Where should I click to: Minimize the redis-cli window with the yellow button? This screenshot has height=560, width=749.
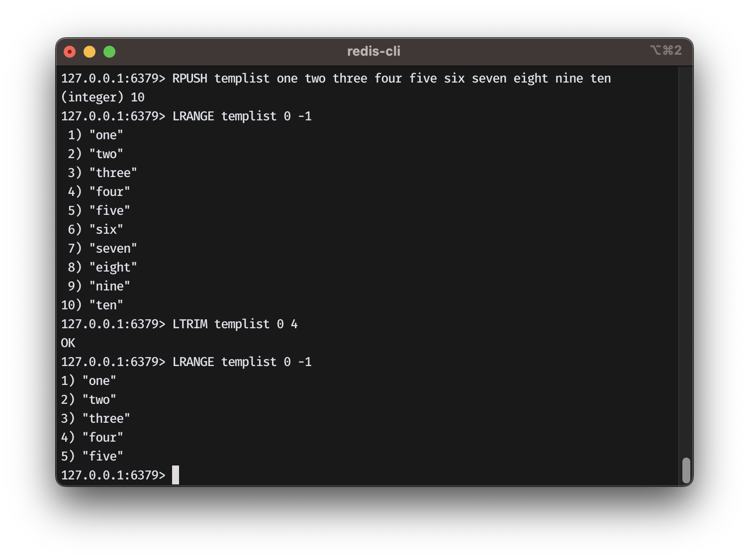click(x=90, y=52)
